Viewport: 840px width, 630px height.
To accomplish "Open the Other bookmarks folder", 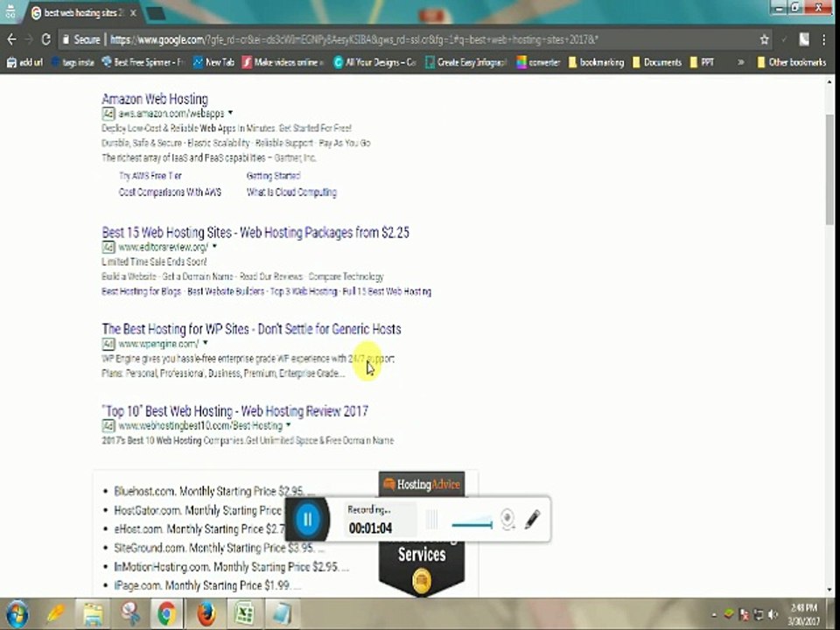I will (x=792, y=63).
